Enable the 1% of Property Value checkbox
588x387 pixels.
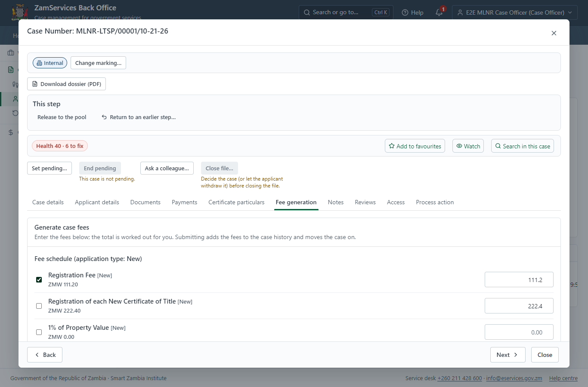[x=39, y=332]
